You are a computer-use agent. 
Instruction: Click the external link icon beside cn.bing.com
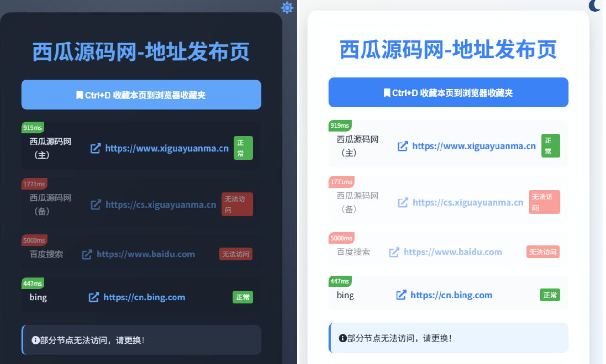pos(95,297)
